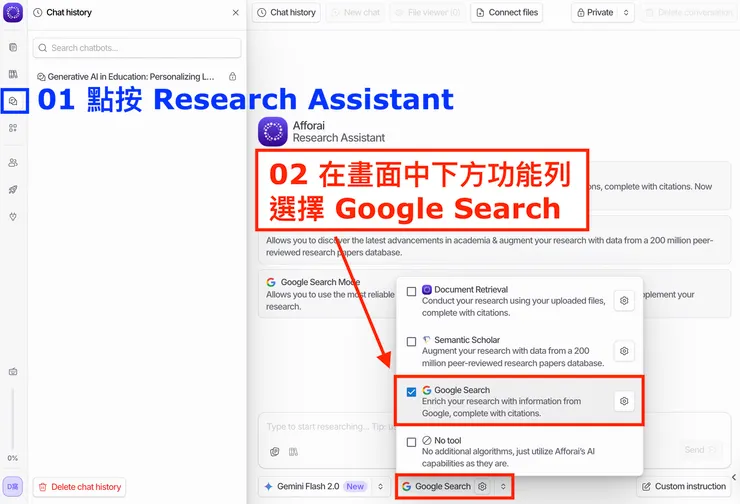This screenshot has height=504, width=740.
Task: Click gear icon on bottom Google Search button
Action: coord(482,486)
